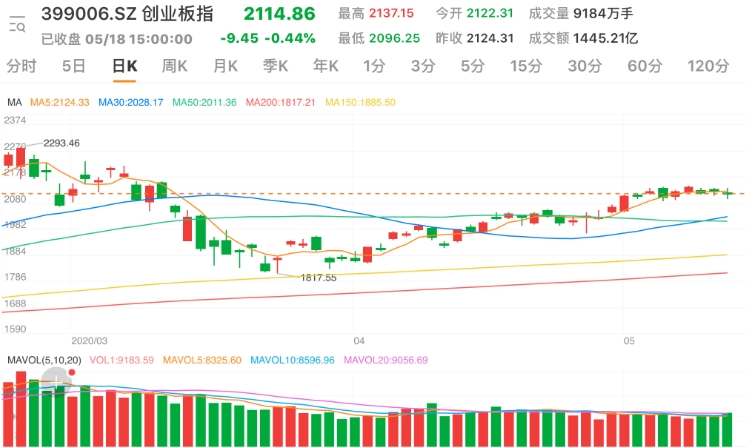746x448 pixels.
Task: Select the 1分 minute interval
Action: pyautogui.click(x=374, y=67)
